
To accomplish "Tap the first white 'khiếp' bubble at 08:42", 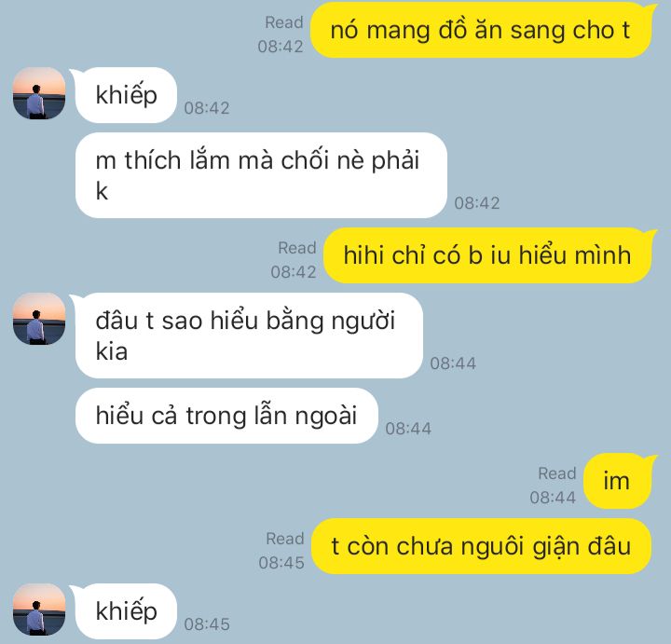I will click(126, 95).
